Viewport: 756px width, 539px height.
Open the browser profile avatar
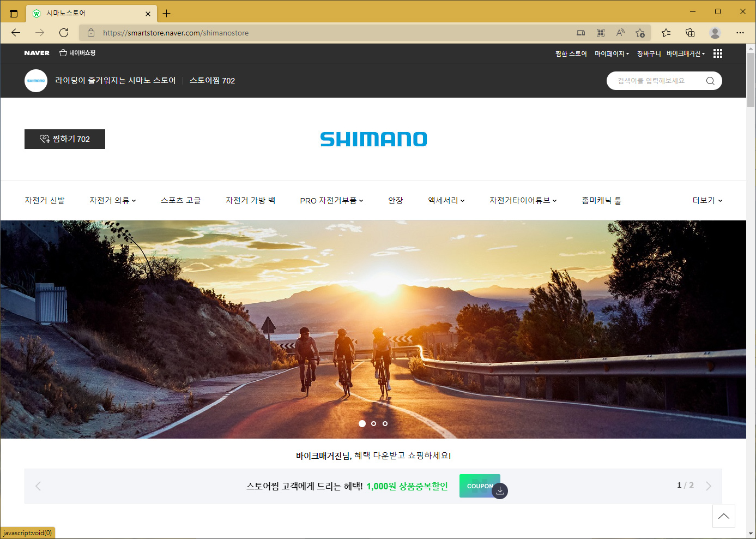pos(715,33)
